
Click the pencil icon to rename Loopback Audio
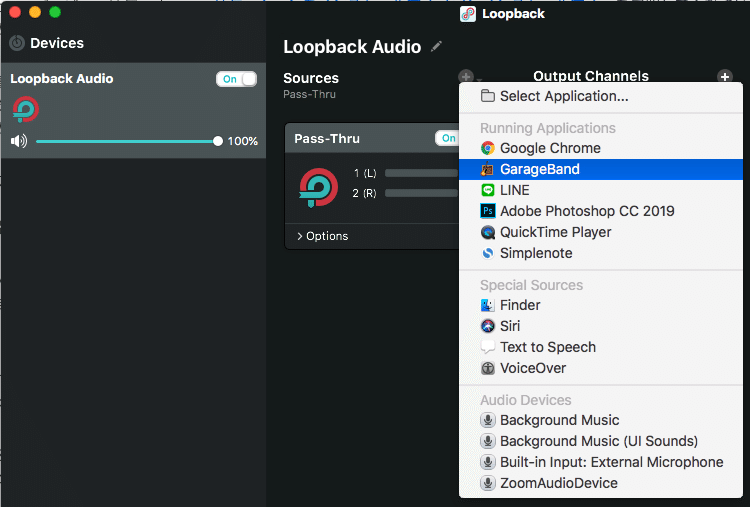[435, 47]
